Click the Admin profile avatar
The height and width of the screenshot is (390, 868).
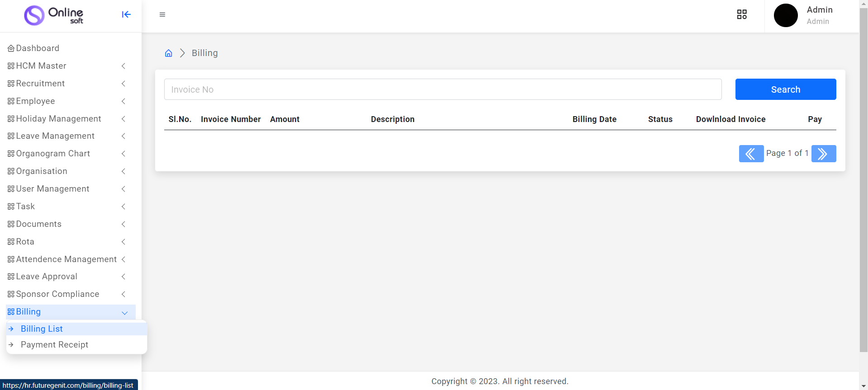[x=786, y=15]
